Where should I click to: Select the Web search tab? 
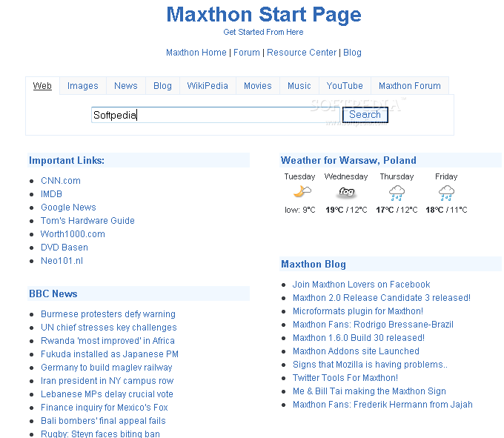tap(42, 86)
